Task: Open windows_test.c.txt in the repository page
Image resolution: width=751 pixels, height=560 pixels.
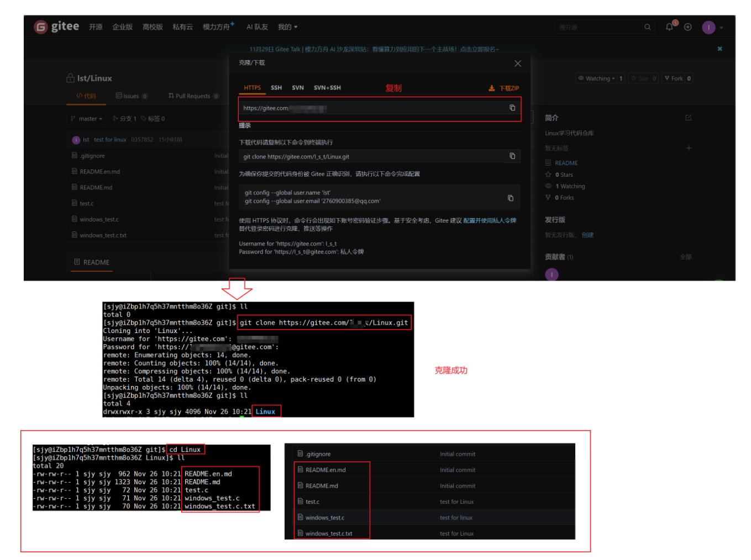Action: coord(103,235)
